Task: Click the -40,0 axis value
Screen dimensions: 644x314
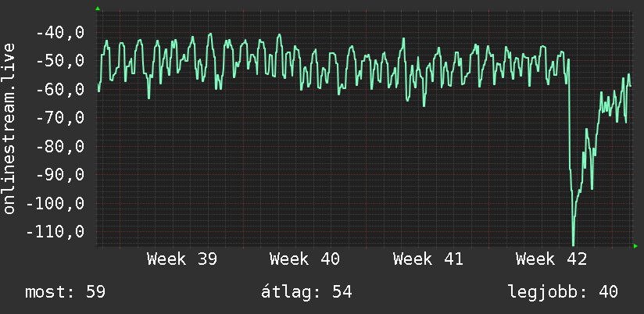Action: pyautogui.click(x=60, y=33)
